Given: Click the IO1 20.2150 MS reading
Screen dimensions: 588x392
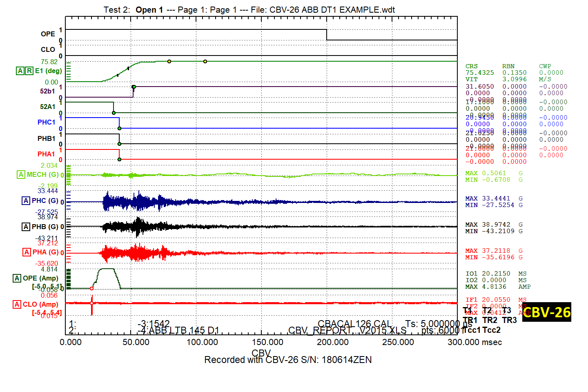Looking at the screenshot, I should tap(496, 274).
